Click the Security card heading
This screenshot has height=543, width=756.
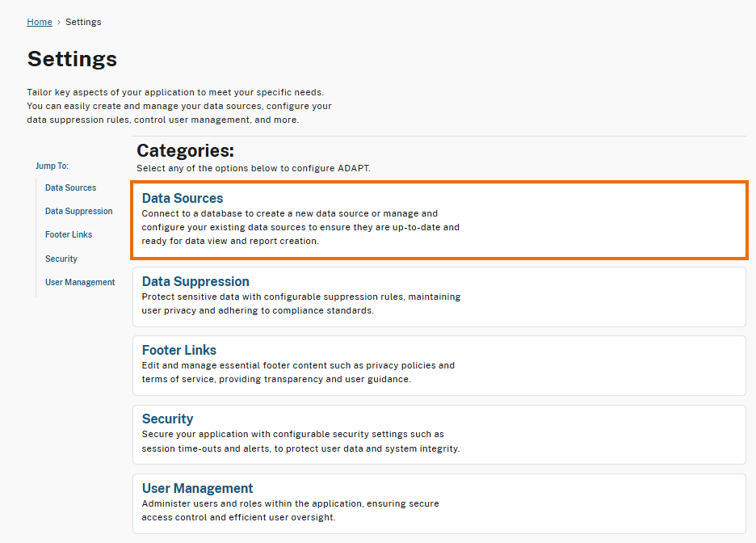(x=167, y=419)
